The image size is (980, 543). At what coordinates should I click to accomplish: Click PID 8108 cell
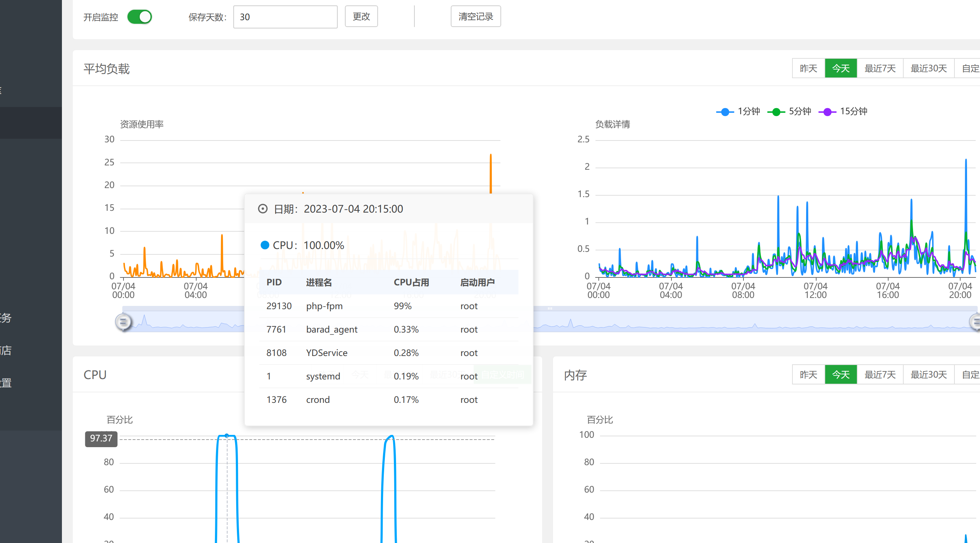[x=276, y=353]
